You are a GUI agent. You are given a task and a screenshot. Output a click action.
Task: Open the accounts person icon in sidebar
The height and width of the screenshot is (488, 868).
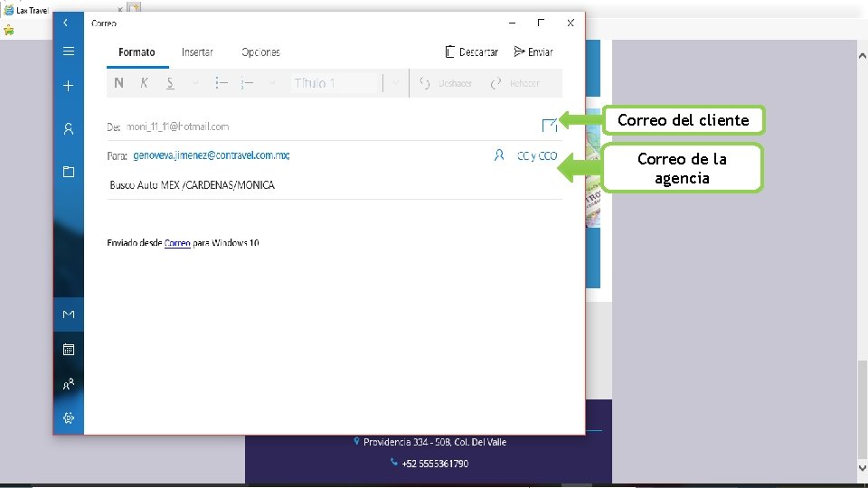pos(69,129)
